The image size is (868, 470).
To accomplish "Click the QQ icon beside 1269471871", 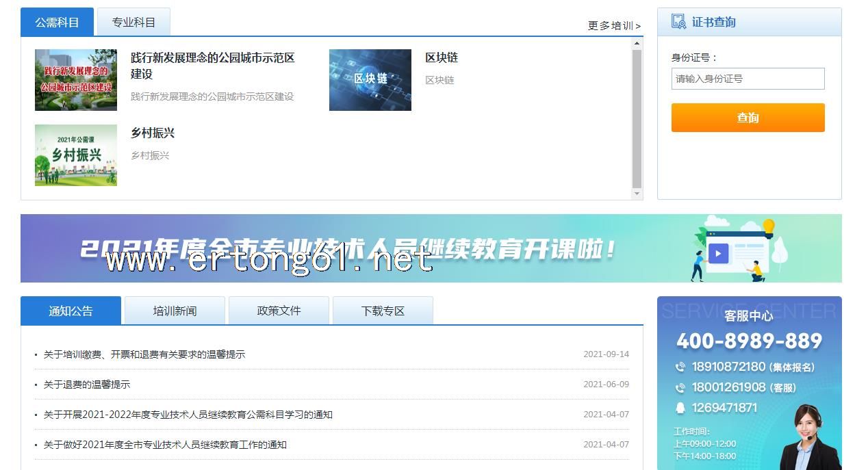I will pyautogui.click(x=680, y=408).
